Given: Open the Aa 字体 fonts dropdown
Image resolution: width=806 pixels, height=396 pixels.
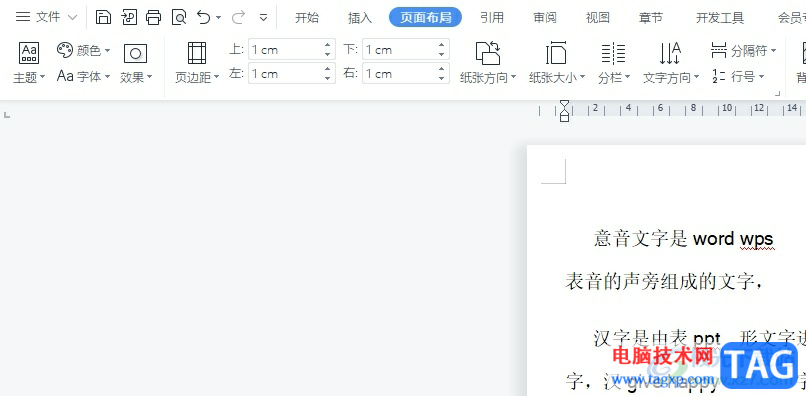Looking at the screenshot, I should [x=84, y=77].
